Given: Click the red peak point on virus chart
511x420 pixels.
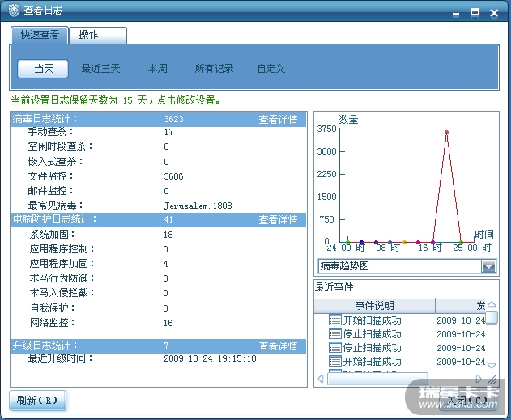Looking at the screenshot, I should [446, 132].
